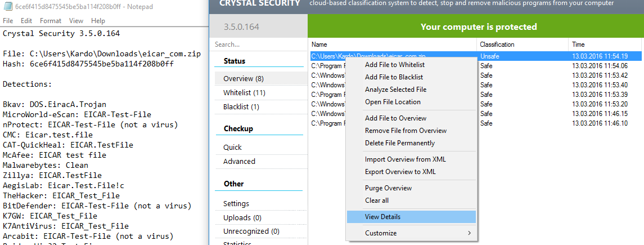Select Analyze Selected File

395,90
